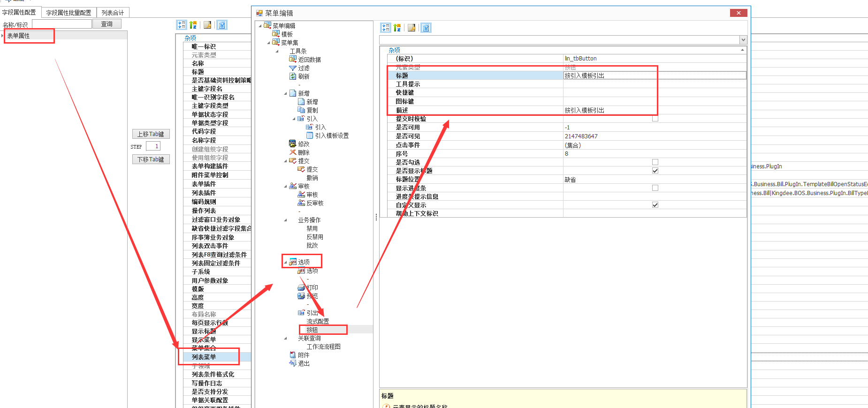Image resolution: width=868 pixels, height=408 pixels.
Task: Click the 打印 printer icon in tree
Action: 301,287
